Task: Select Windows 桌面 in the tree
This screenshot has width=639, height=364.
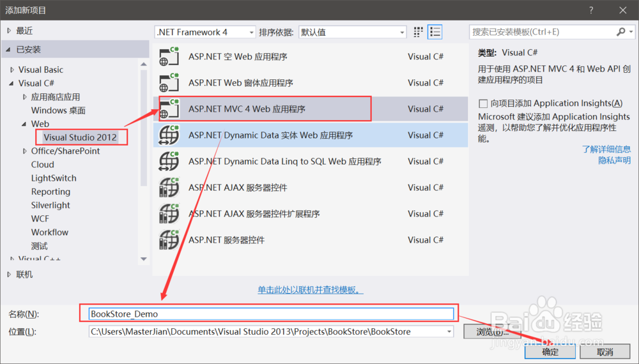Action: [58, 110]
